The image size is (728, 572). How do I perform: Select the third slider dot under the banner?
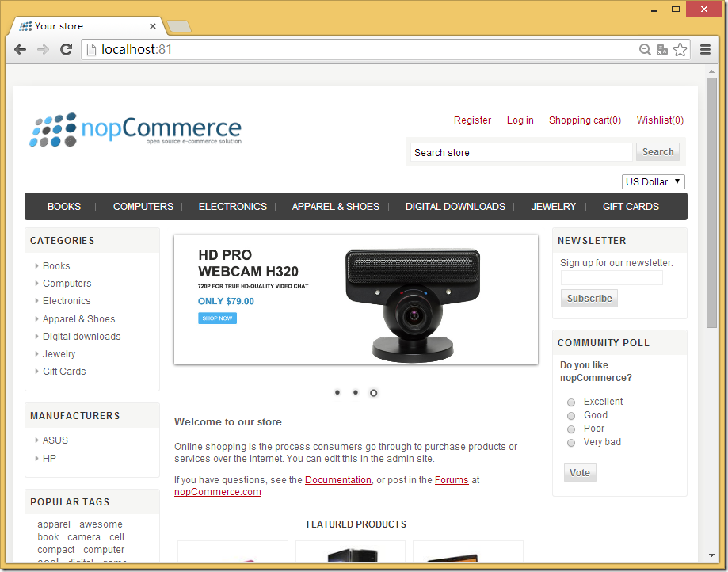(x=374, y=393)
